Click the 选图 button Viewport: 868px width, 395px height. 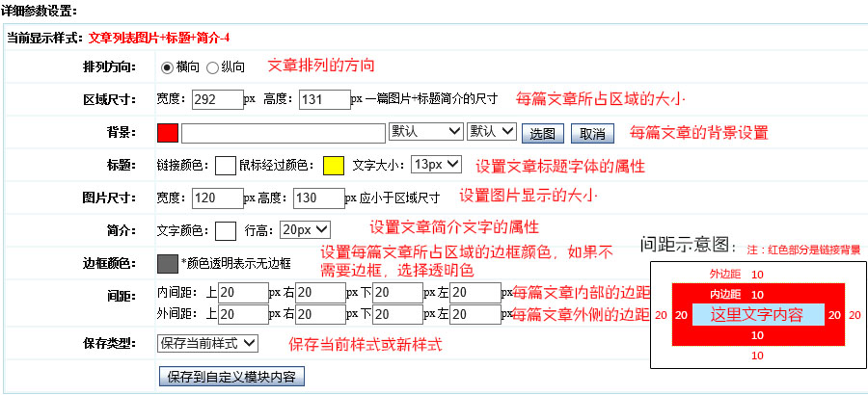point(545,133)
